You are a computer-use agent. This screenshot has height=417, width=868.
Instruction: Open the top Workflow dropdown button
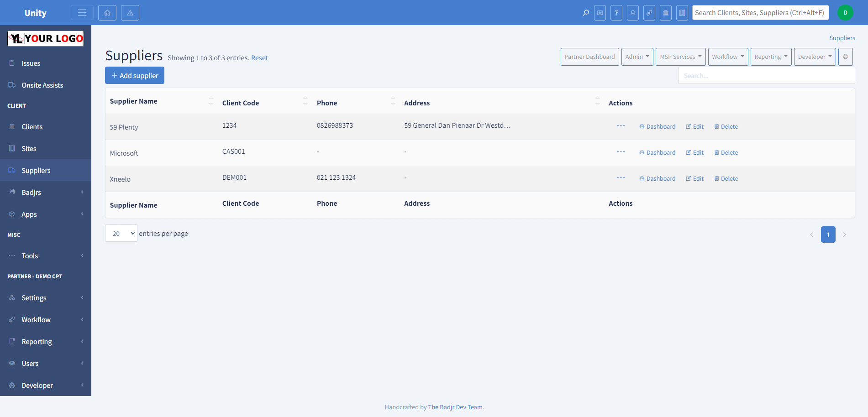pos(728,57)
